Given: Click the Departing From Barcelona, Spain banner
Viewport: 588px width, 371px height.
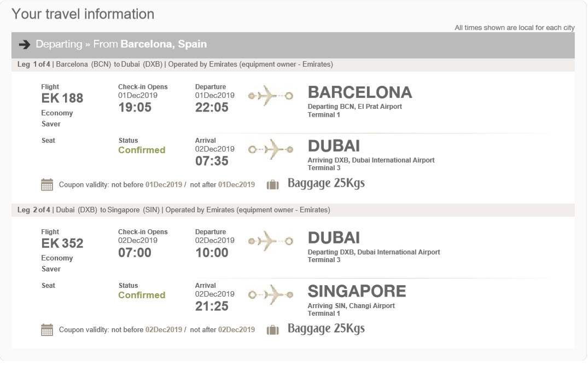Looking at the screenshot, I should click(x=293, y=44).
